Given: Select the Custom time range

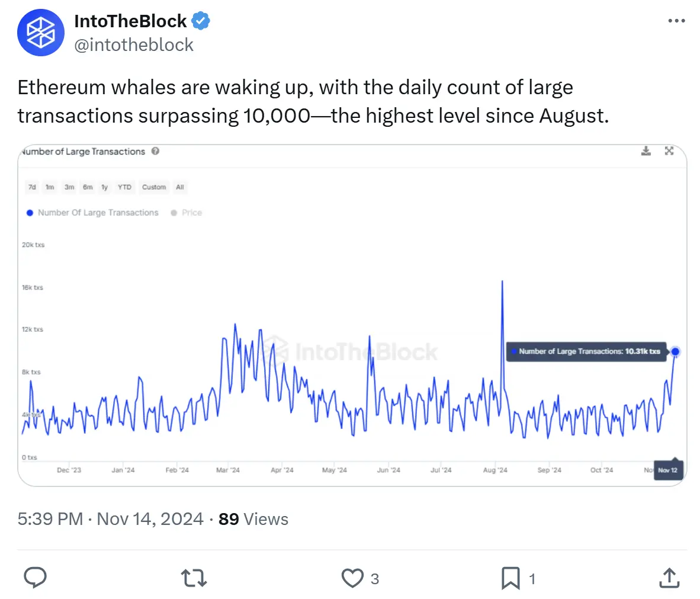Looking at the screenshot, I should [x=153, y=187].
